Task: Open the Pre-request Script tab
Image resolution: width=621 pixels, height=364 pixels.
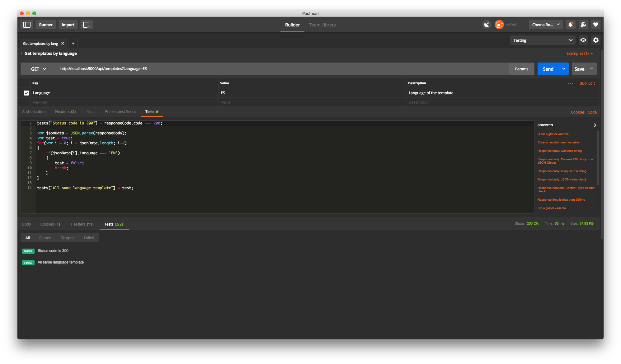Action: pyautogui.click(x=120, y=112)
